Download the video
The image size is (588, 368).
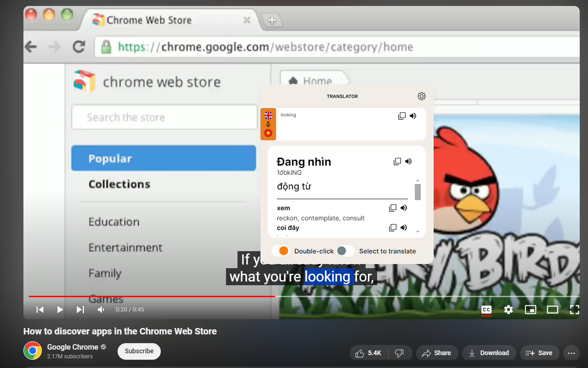(x=489, y=353)
